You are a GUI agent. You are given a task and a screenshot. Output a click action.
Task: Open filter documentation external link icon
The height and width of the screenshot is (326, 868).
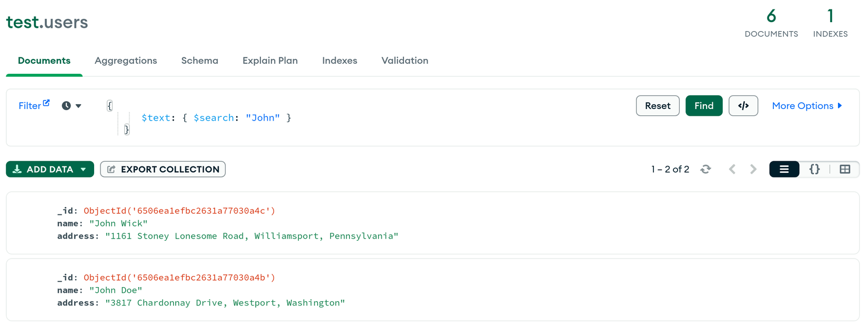(46, 103)
